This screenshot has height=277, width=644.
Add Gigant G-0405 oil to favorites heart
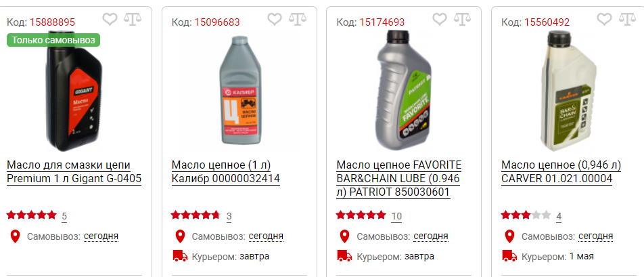tap(110, 19)
